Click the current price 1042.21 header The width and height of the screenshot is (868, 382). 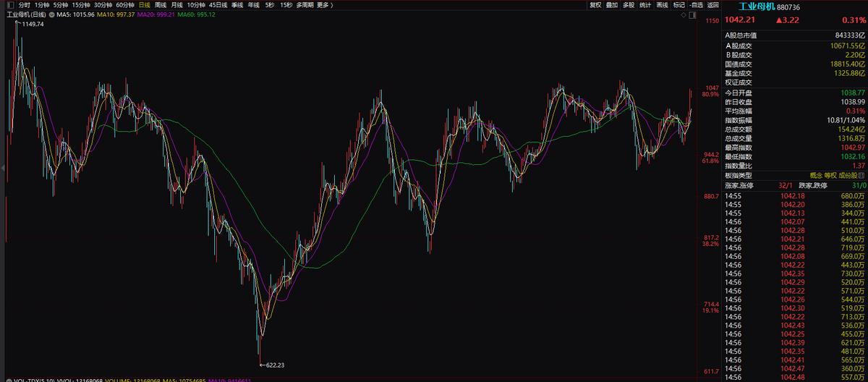[x=741, y=21]
